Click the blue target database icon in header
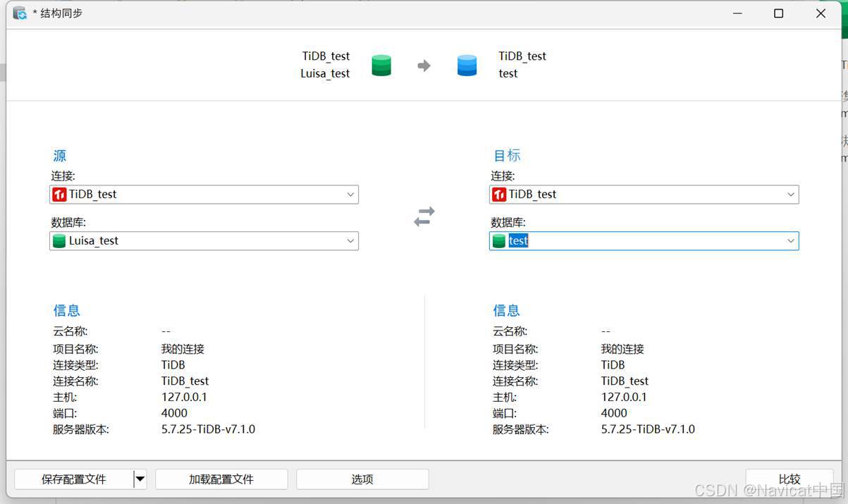Screen dimensions: 848x504 [x=467, y=66]
